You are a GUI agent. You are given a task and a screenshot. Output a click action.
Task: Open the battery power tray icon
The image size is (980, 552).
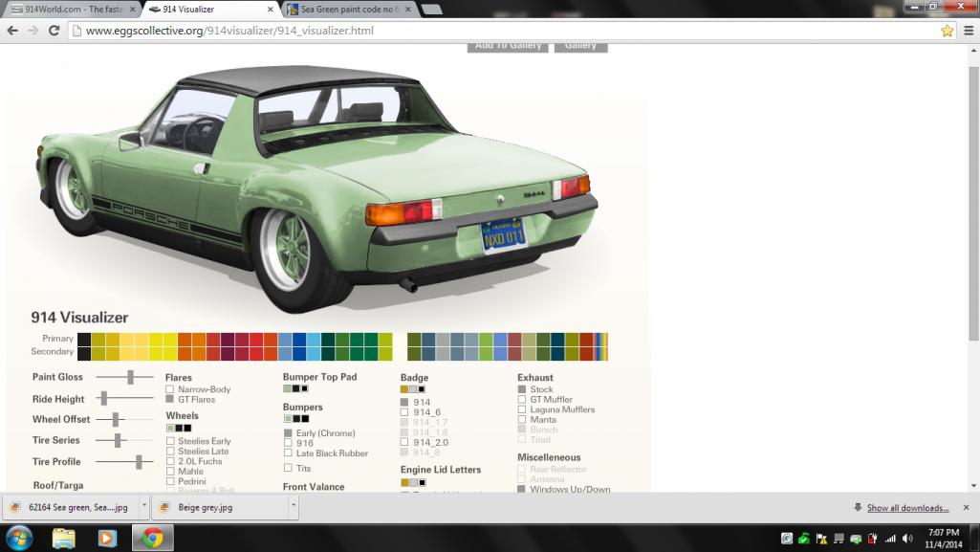[x=873, y=539]
